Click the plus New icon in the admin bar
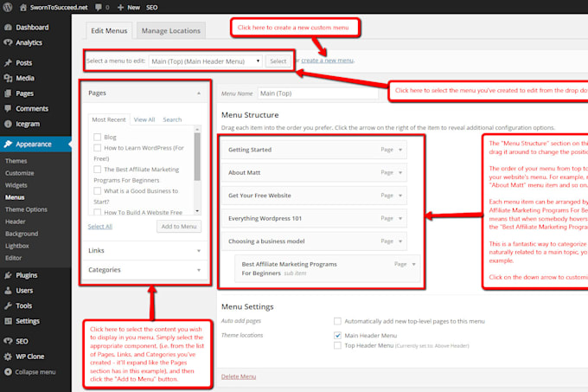 (120, 7)
